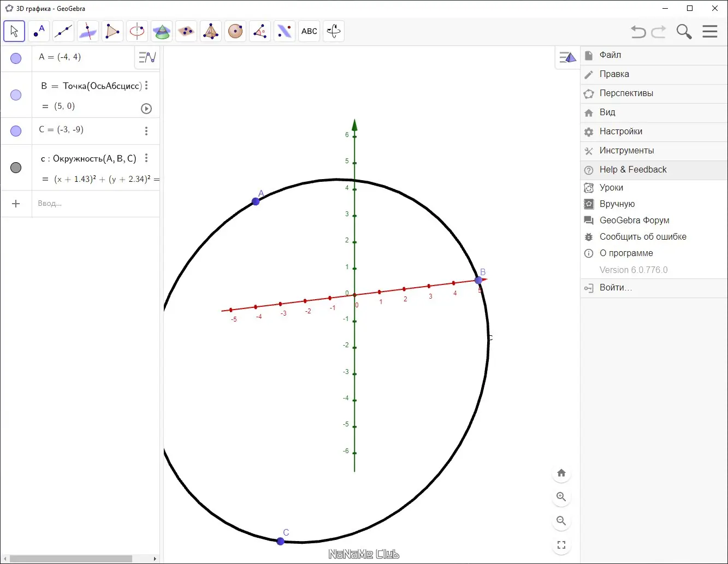Expand the Настройки menu section
728x564 pixels.
[x=654, y=132]
